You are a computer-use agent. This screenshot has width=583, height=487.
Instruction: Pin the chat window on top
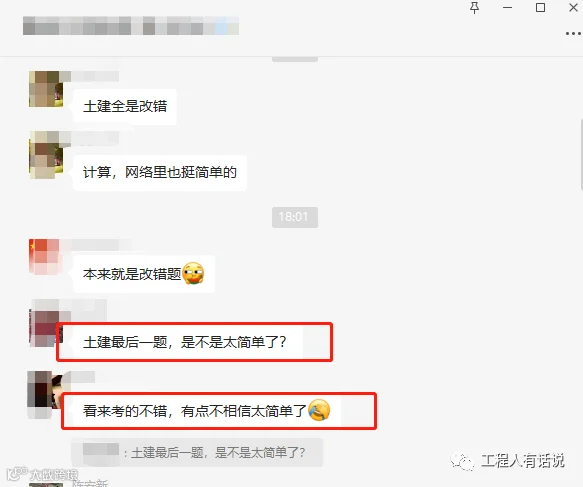point(474,8)
